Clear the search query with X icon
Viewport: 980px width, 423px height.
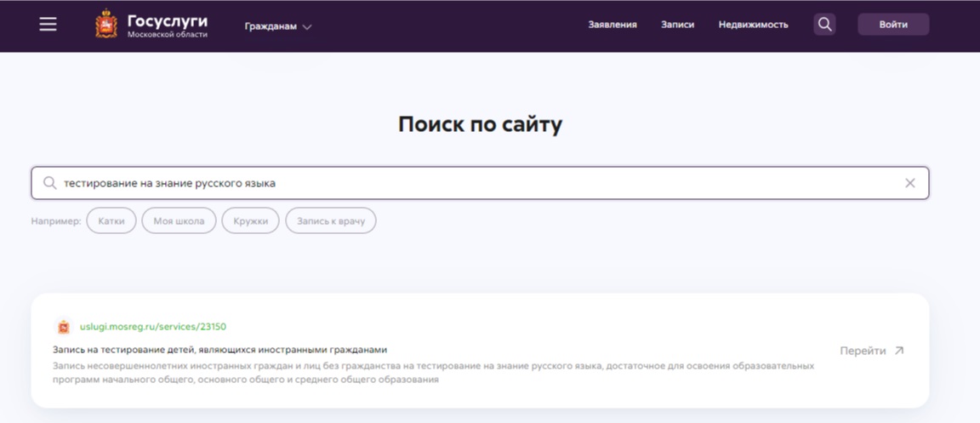point(910,183)
